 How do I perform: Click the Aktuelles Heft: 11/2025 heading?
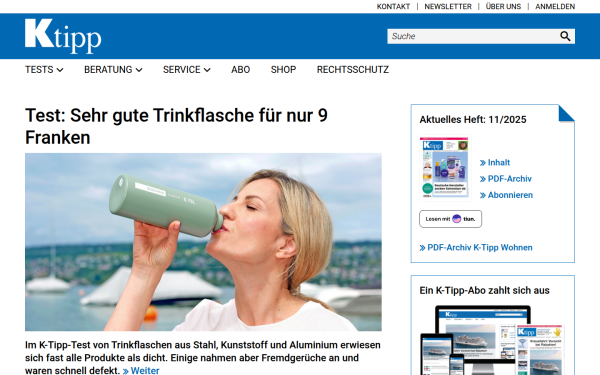473,120
